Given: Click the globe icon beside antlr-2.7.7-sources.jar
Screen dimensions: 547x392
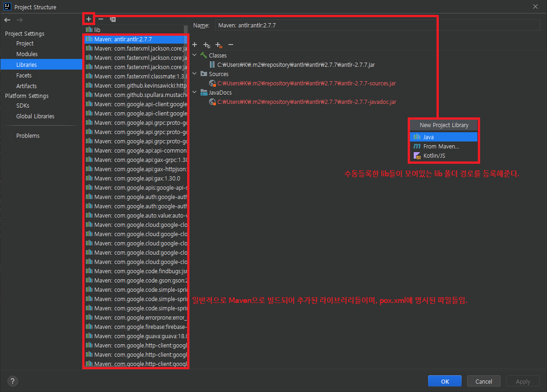Looking at the screenshot, I should coord(212,84).
